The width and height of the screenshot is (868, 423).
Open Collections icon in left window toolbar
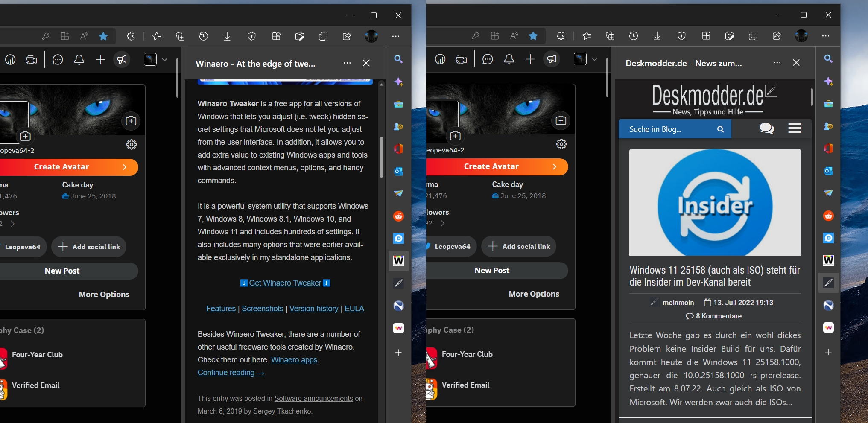pos(180,36)
